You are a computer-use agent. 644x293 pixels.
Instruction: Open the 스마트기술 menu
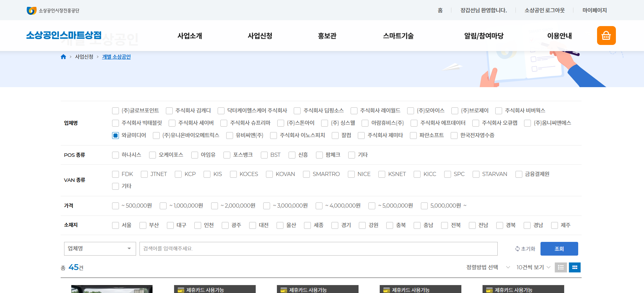[x=398, y=36]
